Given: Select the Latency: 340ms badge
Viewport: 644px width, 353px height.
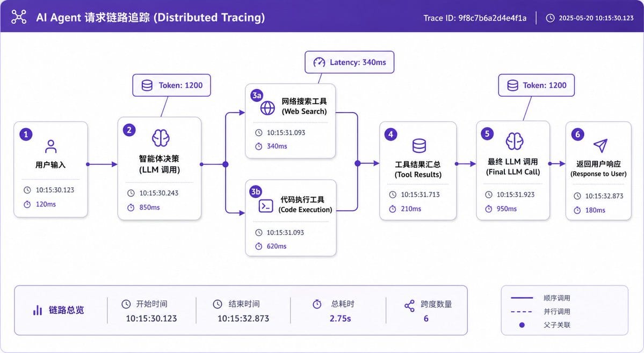Looking at the screenshot, I should (x=350, y=62).
